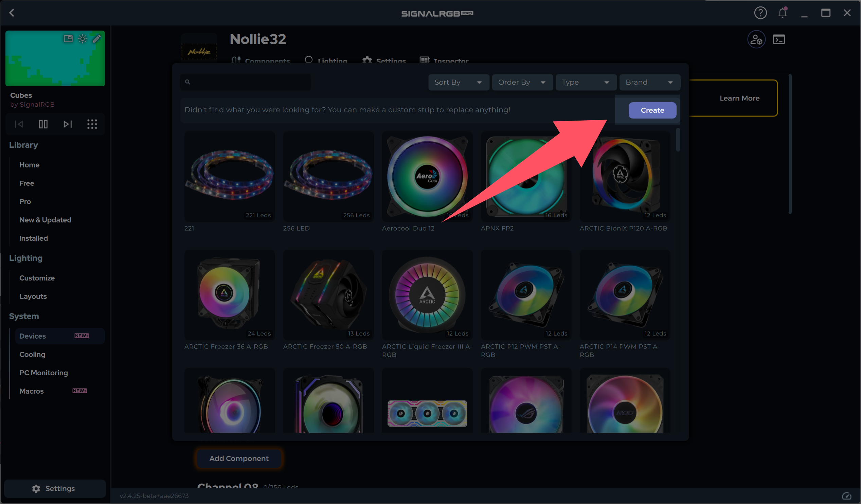Click the brightness sun icon on effect preview
The image size is (861, 504).
pos(82,39)
